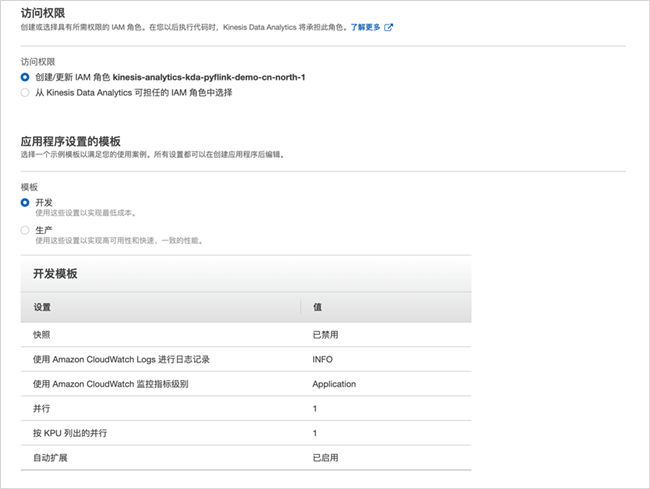The height and width of the screenshot is (489, 650).
Task: Click the 按 KPU 列出的并行 row label
Action: click(x=70, y=433)
